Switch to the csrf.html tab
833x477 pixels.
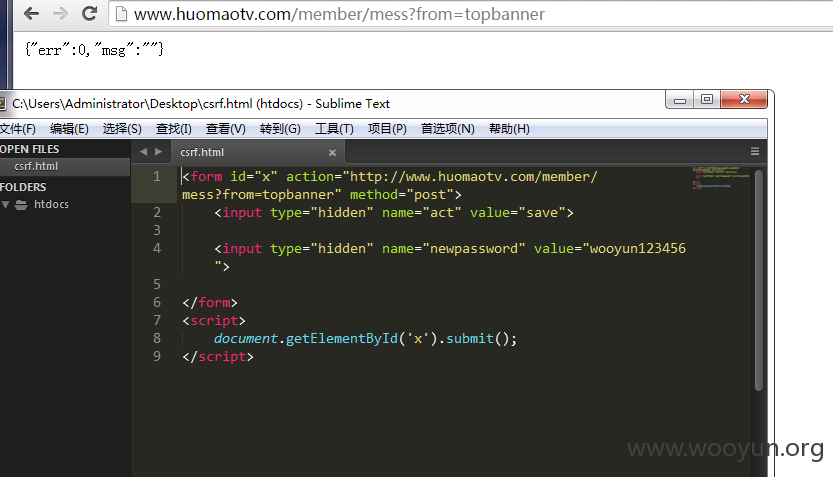coord(258,152)
